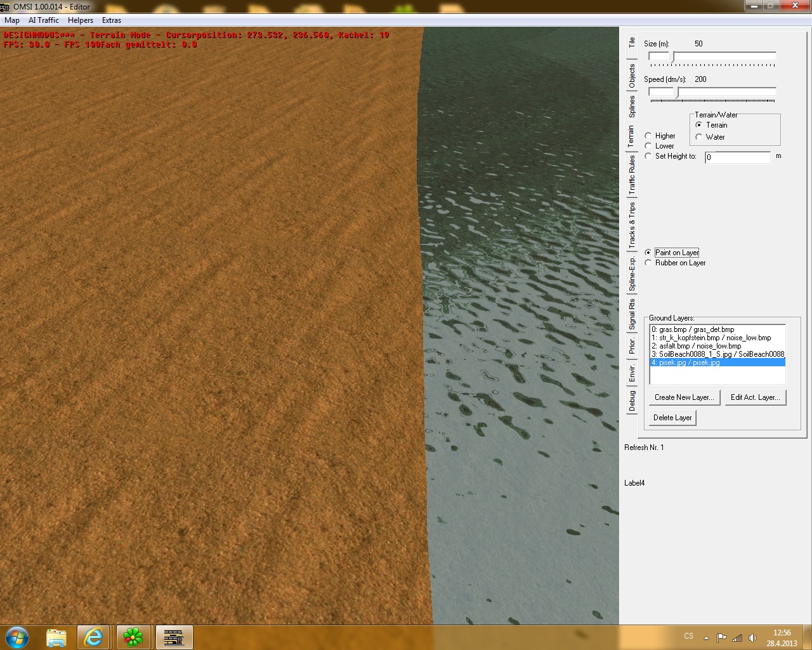Show hidden system tray icons
This screenshot has height=650, width=812.
(706, 638)
